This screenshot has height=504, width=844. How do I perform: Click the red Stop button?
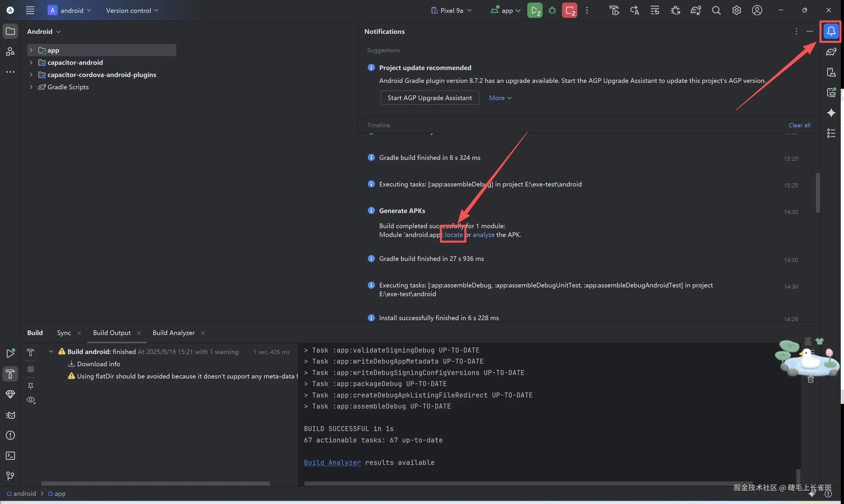click(569, 11)
